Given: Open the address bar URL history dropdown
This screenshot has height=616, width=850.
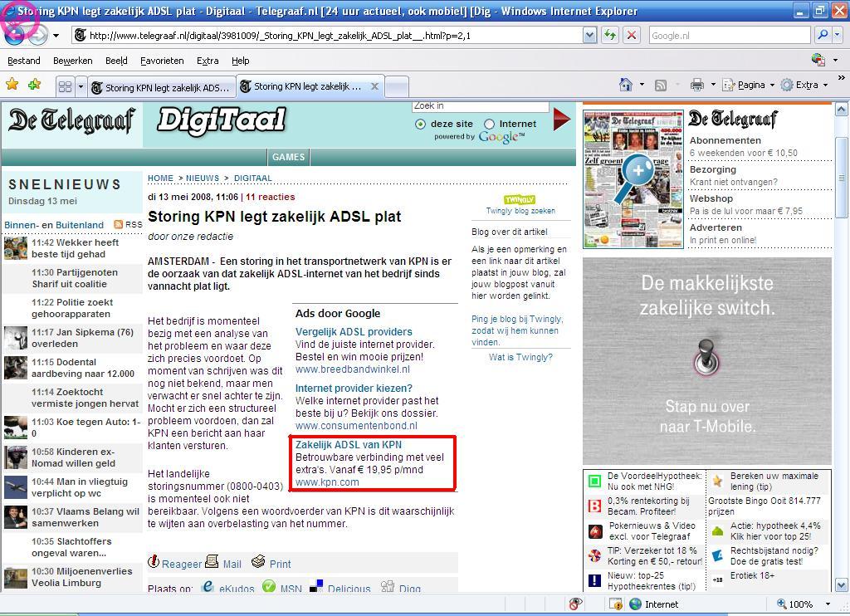Looking at the screenshot, I should 590,36.
